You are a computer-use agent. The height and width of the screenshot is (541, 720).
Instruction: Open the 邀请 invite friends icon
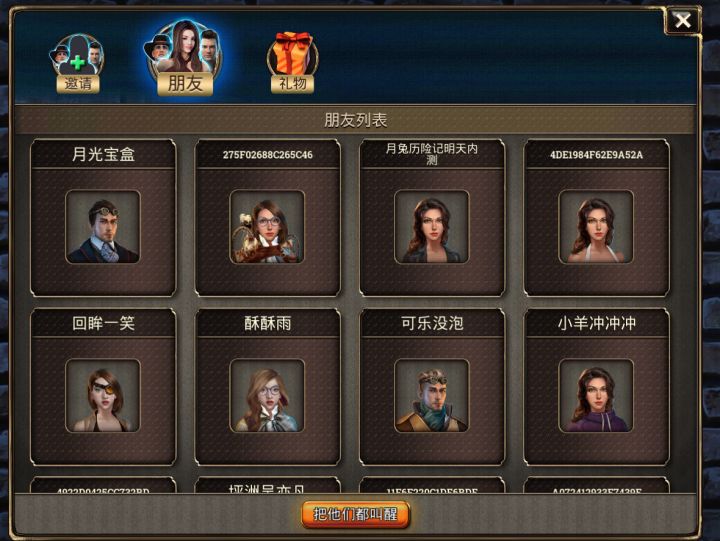point(77,63)
